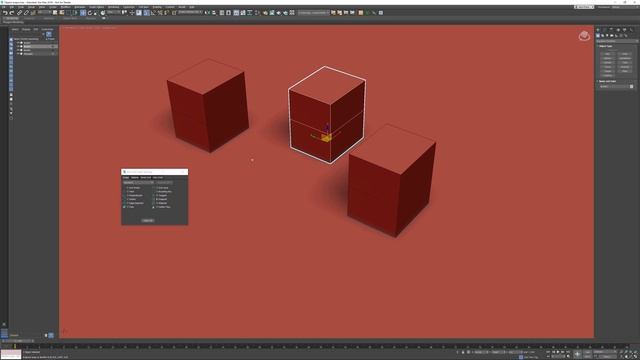This screenshot has width=640, height=360.
Task: Open Select by Name dialog icon
Action: click(61, 13)
